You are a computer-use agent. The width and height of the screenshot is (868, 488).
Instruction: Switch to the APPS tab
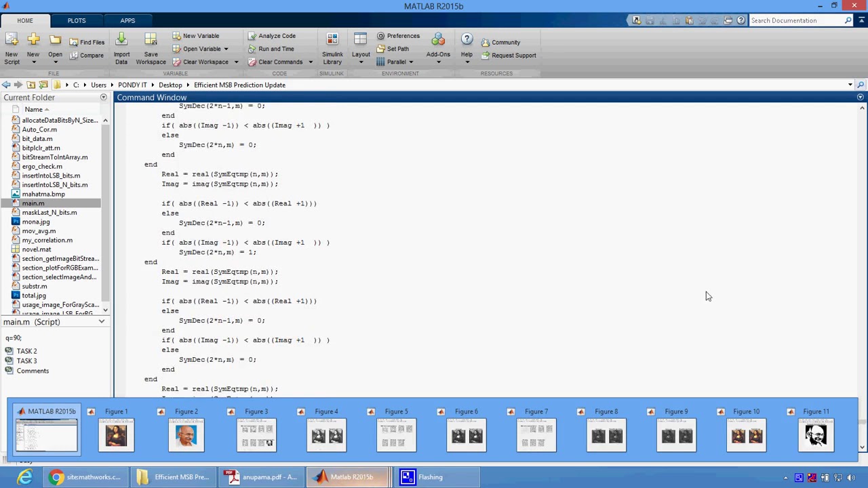(x=127, y=20)
